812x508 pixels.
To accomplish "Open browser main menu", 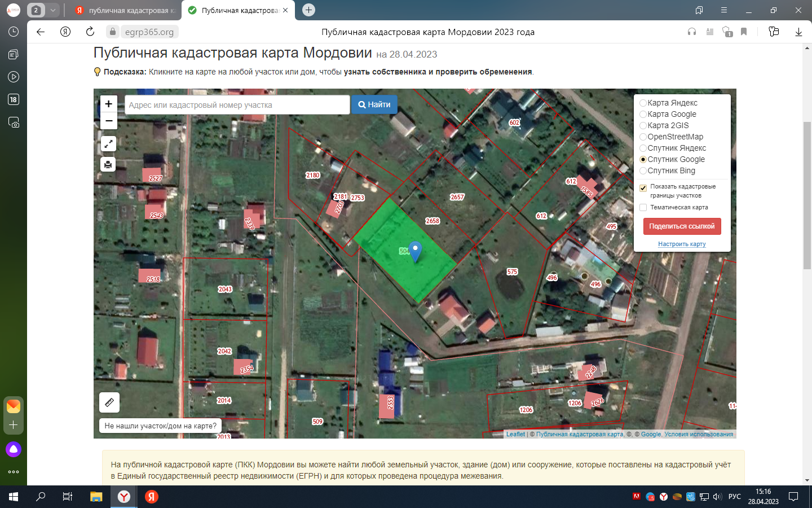I will click(724, 10).
